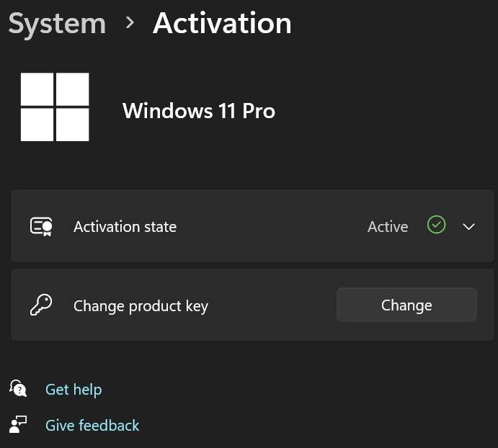Click the Change product key label

coord(141,306)
